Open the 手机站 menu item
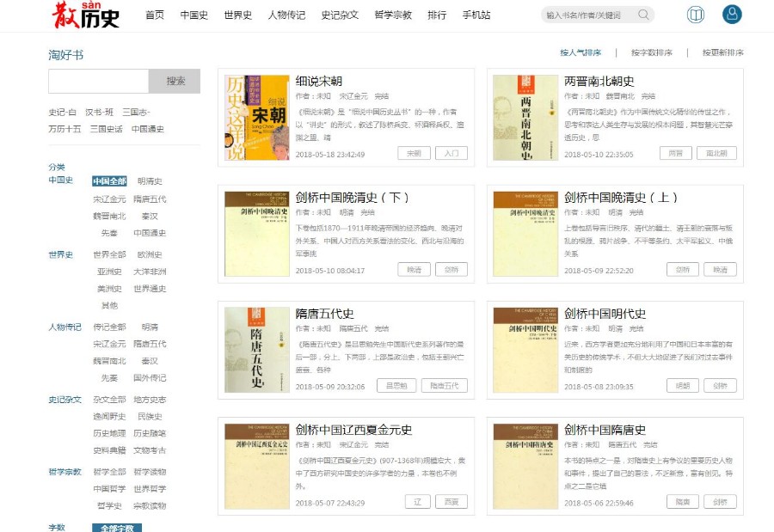The image size is (774, 532). tap(476, 15)
